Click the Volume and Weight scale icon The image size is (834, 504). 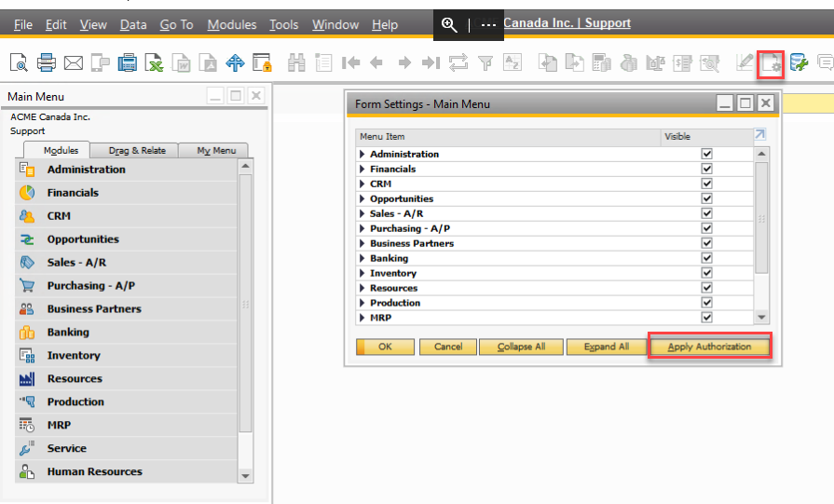[656, 62]
